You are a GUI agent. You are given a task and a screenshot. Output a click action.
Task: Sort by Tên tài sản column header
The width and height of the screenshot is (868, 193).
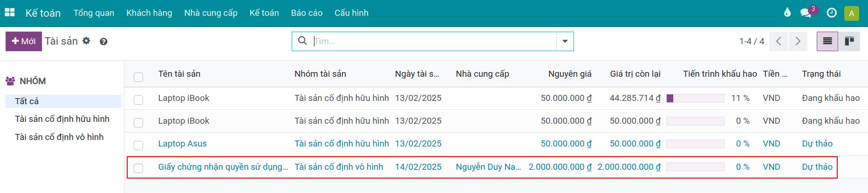(x=179, y=73)
